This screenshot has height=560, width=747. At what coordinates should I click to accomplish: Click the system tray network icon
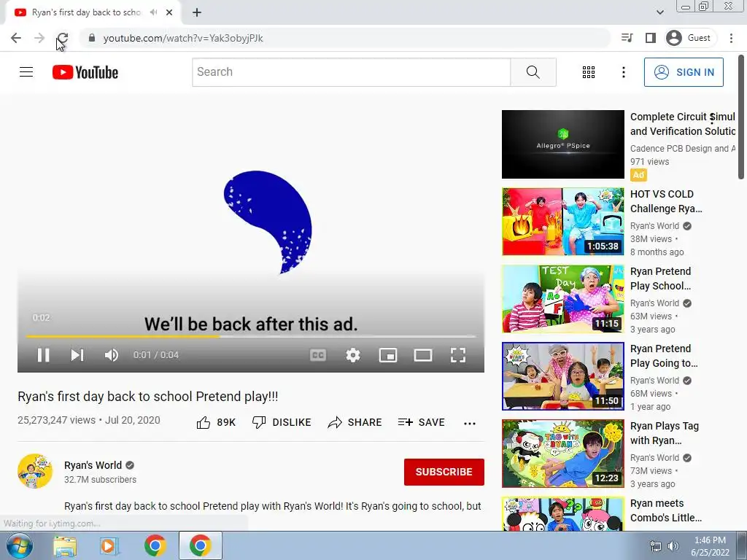tap(656, 546)
